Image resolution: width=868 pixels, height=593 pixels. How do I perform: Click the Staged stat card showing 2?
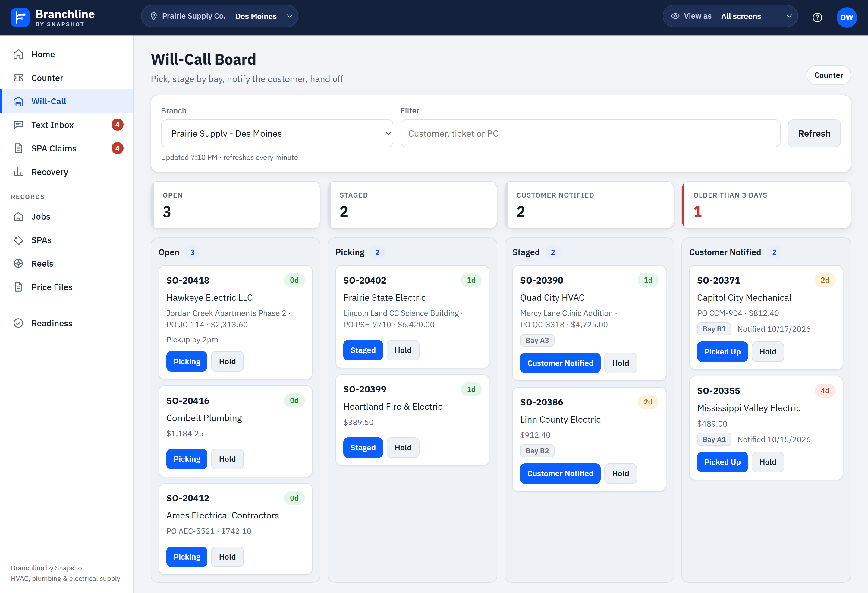coord(412,205)
